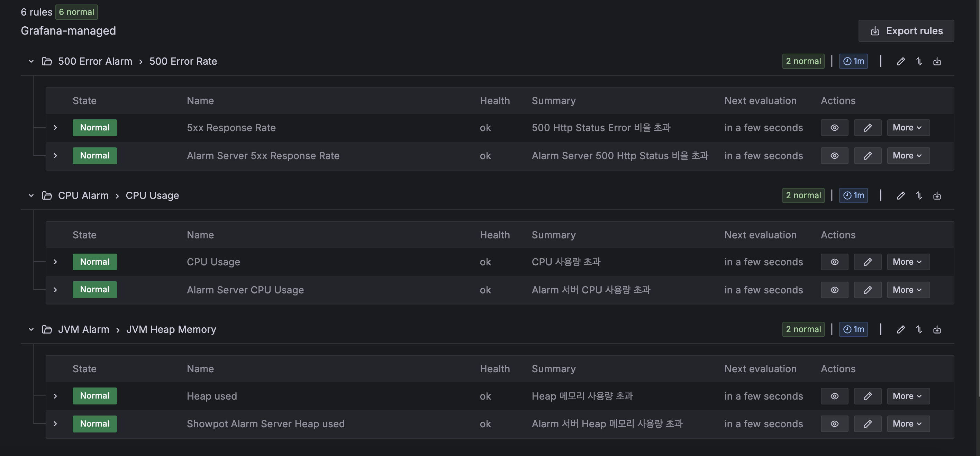Open the JVM Alarm folder icon

(x=47, y=329)
